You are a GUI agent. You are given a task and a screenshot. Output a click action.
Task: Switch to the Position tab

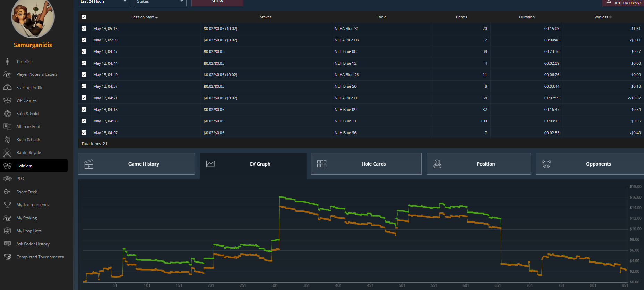click(x=479, y=164)
